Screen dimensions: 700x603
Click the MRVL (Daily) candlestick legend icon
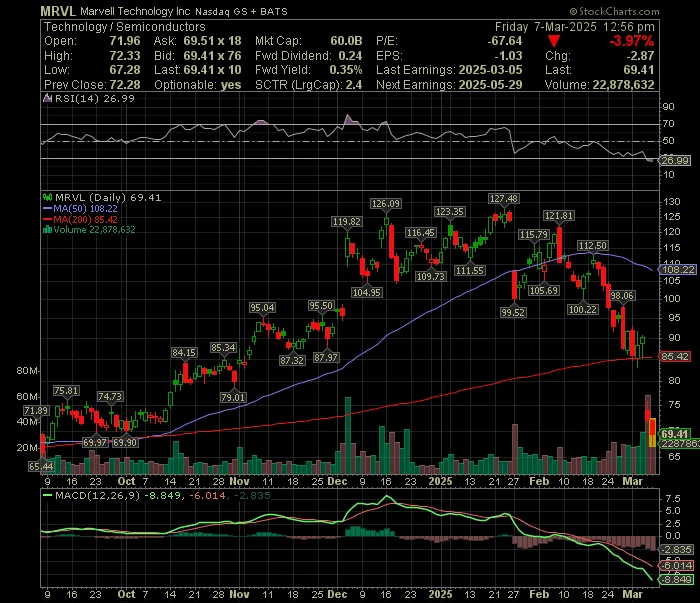tap(47, 197)
